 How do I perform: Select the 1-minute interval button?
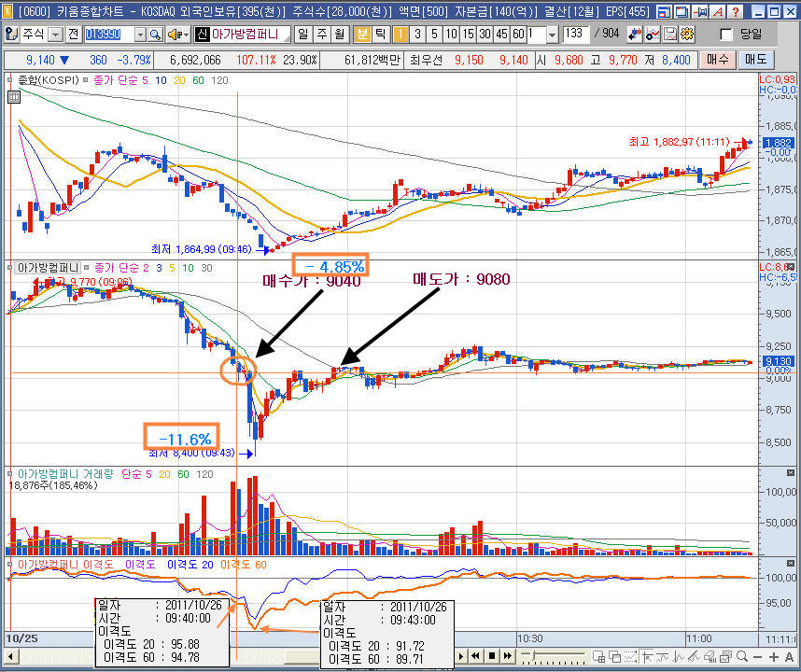[401, 35]
